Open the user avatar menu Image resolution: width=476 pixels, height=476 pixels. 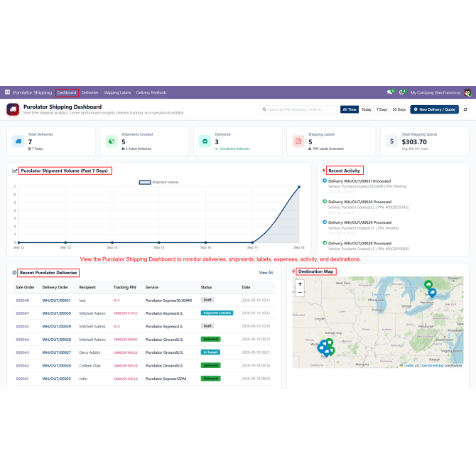coord(467,92)
